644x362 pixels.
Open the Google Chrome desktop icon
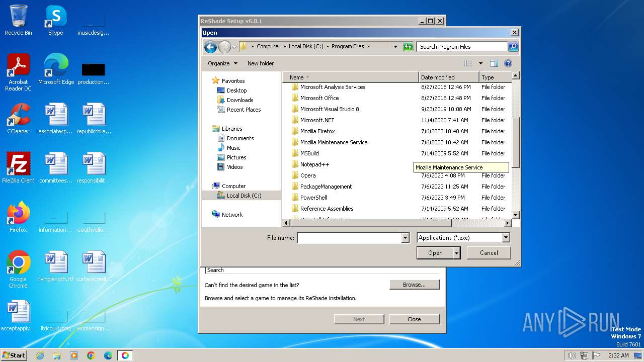point(18,270)
